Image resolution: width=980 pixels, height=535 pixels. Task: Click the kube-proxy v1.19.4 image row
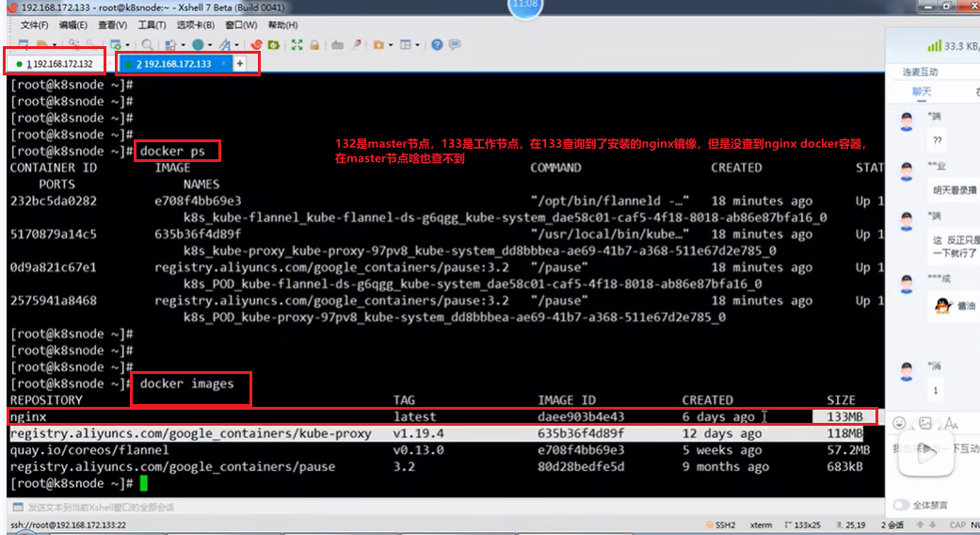click(436, 433)
